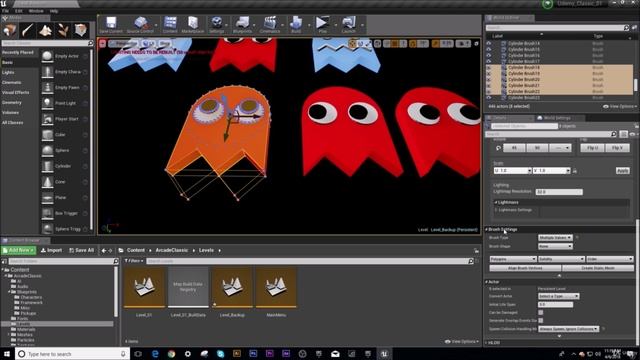Click the Build toolbar icon
Image resolution: width=640 pixels, height=360 pixels.
[x=296, y=24]
